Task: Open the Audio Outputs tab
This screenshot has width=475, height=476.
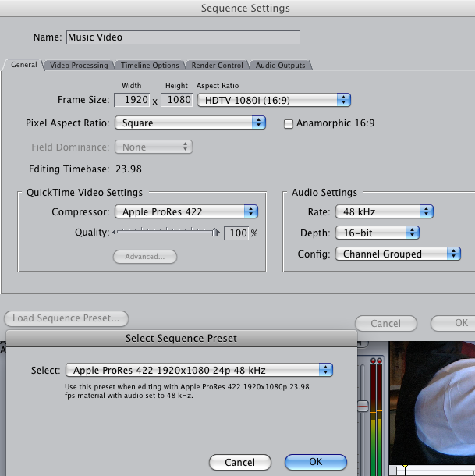Action: (281, 66)
